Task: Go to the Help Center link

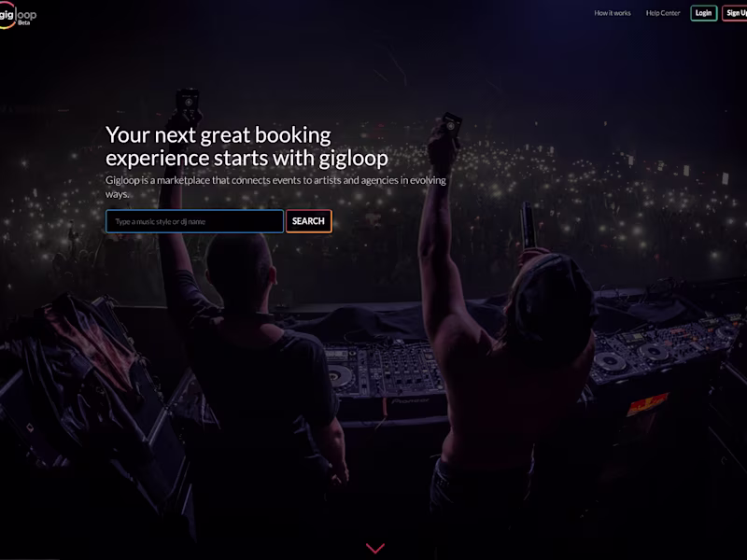Action: point(663,13)
